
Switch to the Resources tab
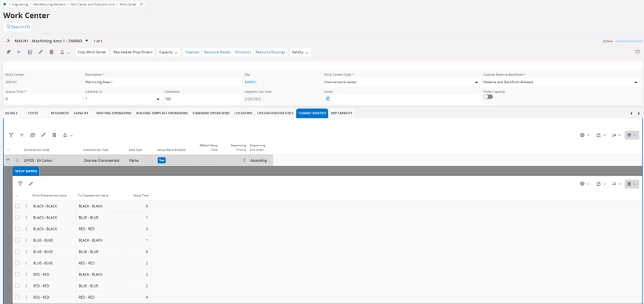(x=59, y=113)
